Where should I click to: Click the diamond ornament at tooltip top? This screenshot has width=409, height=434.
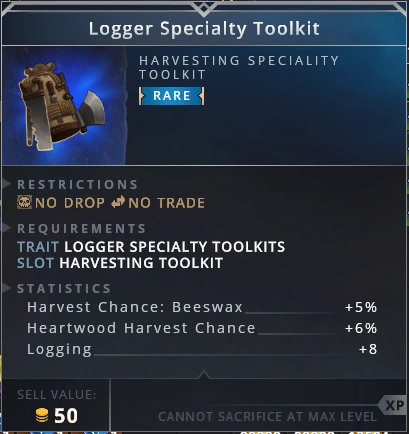click(x=204, y=8)
